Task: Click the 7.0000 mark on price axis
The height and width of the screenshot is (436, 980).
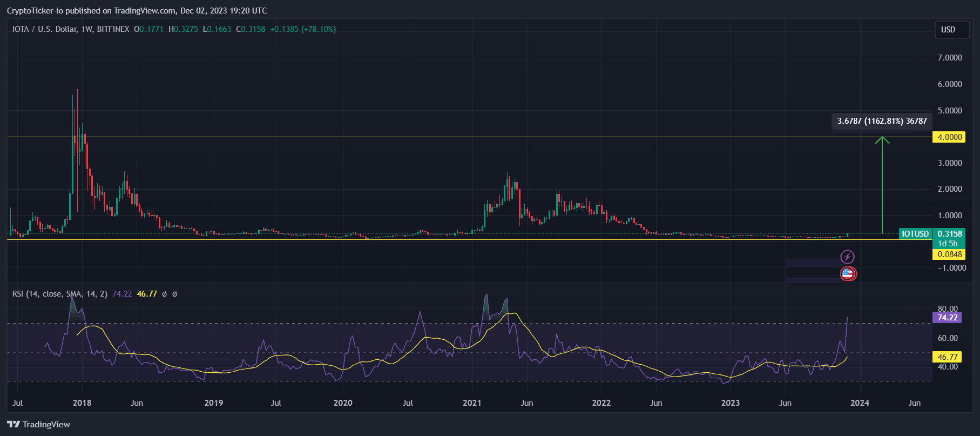Action: [950, 58]
